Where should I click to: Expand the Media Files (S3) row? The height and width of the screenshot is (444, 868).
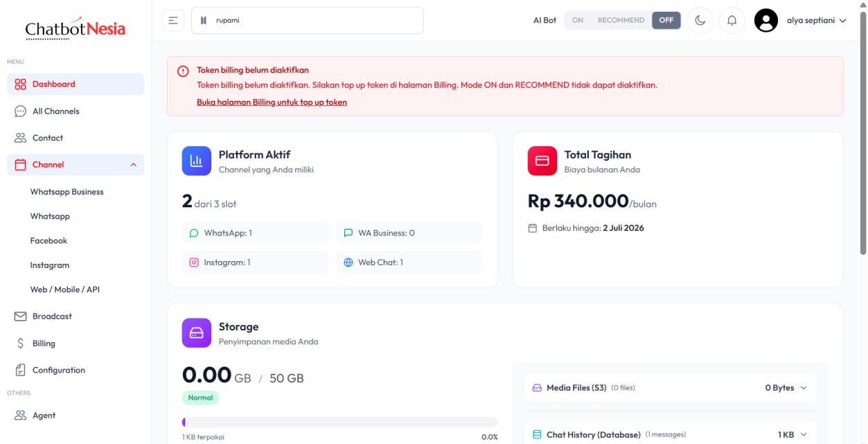point(670,388)
